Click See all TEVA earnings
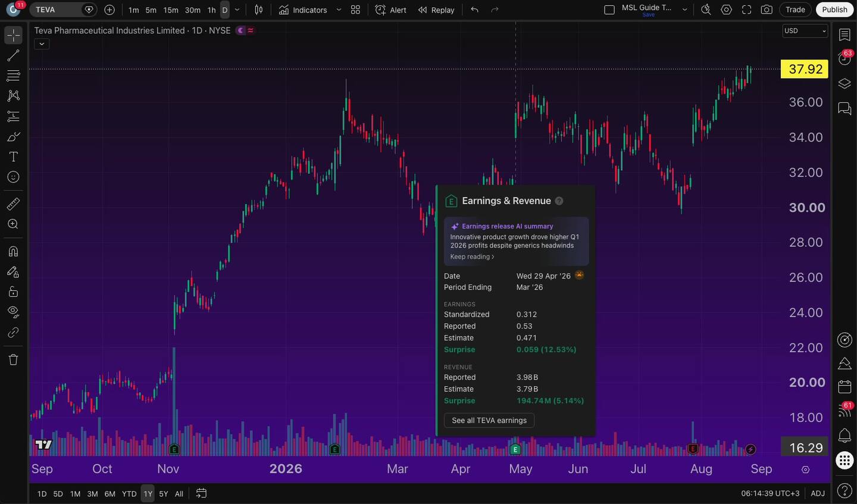The height and width of the screenshot is (504, 857). pos(489,420)
